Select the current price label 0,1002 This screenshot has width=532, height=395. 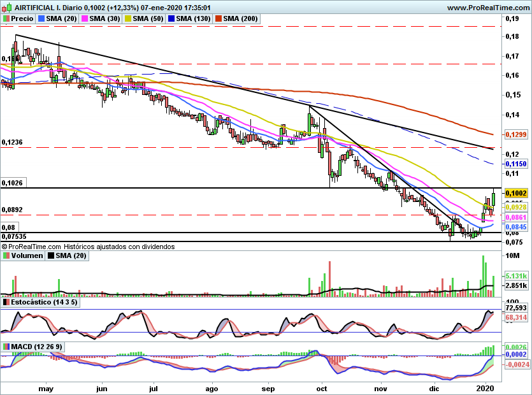pyautogui.click(x=515, y=193)
